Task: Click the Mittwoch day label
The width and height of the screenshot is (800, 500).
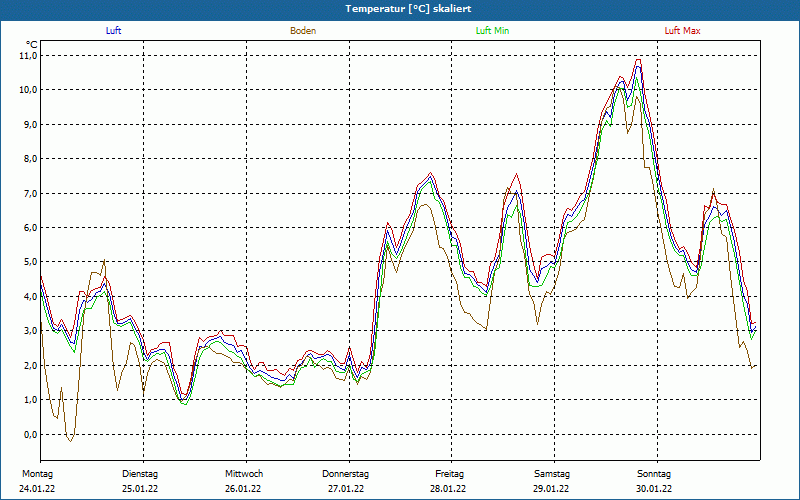Action: coord(244,474)
